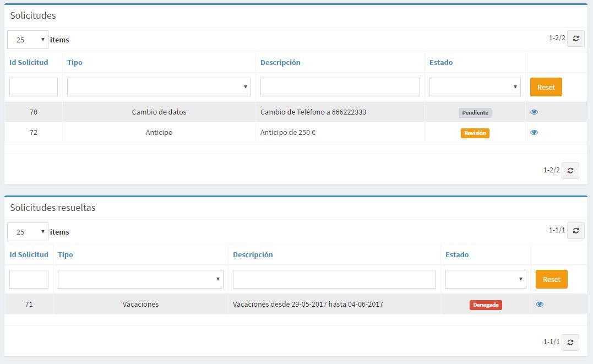
Task: Focus Descripción filter field in Solicitudes
Action: point(340,87)
